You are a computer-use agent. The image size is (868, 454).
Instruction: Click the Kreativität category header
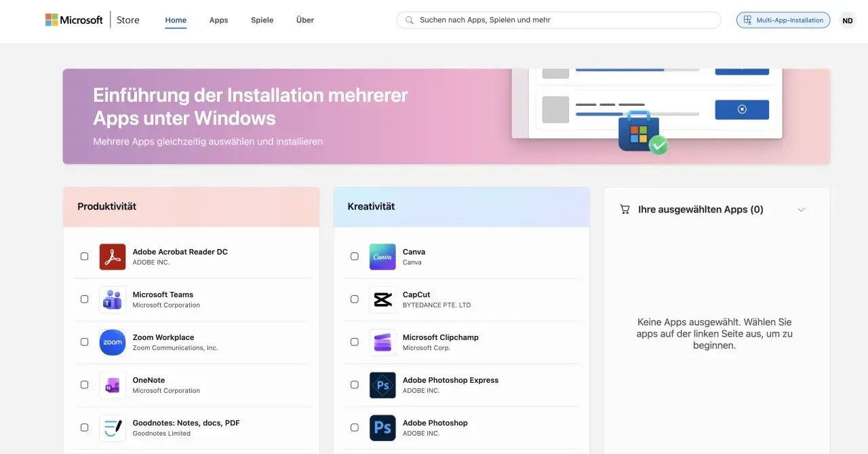(461, 206)
